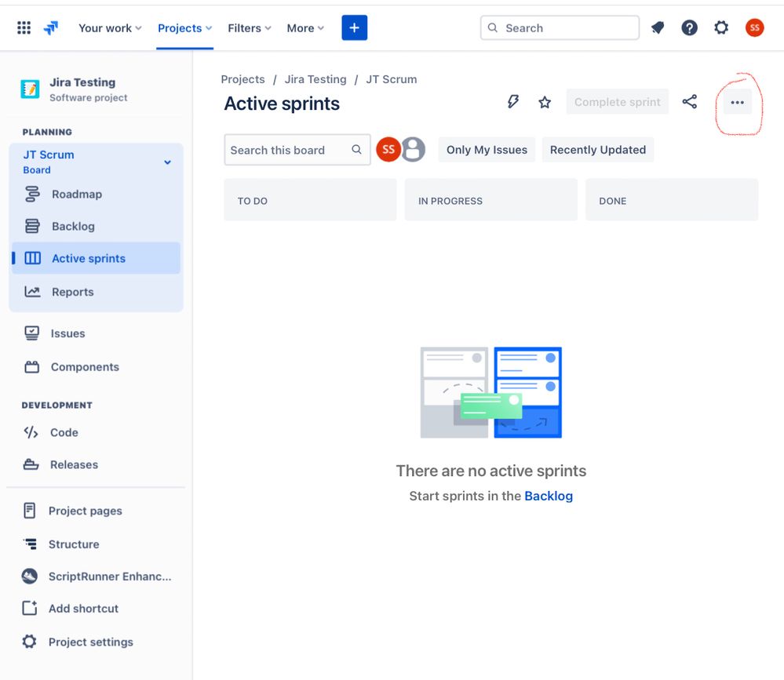Image resolution: width=784 pixels, height=680 pixels.
Task: Click the top Search field
Action: pyautogui.click(x=560, y=27)
